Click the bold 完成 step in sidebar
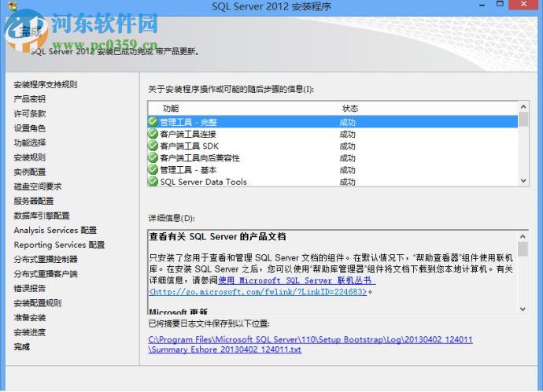Screen dimensions: 543x392 tap(21, 346)
